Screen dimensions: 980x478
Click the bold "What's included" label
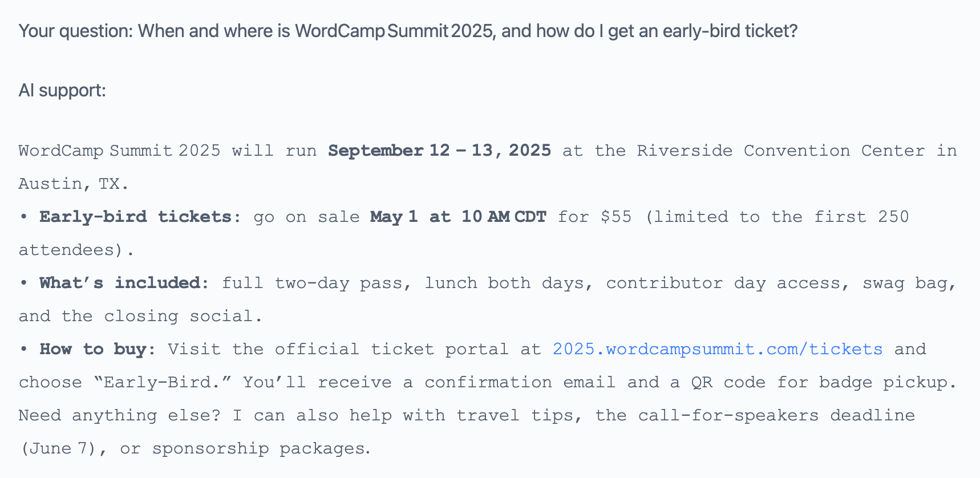[x=119, y=283]
